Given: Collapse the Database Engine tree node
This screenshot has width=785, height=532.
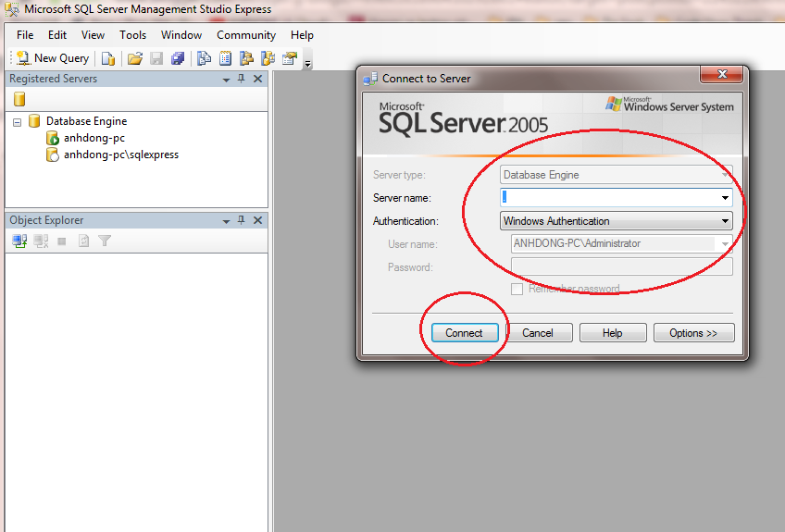Looking at the screenshot, I should [17, 122].
